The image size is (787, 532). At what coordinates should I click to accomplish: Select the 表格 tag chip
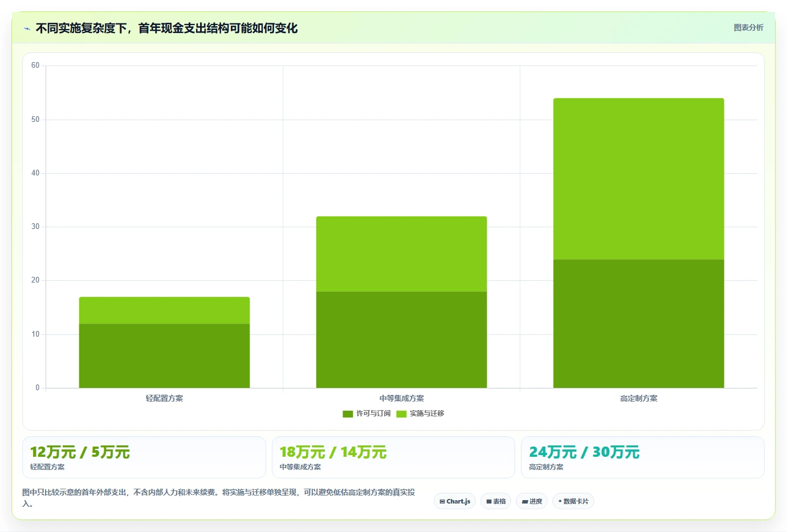pyautogui.click(x=496, y=501)
